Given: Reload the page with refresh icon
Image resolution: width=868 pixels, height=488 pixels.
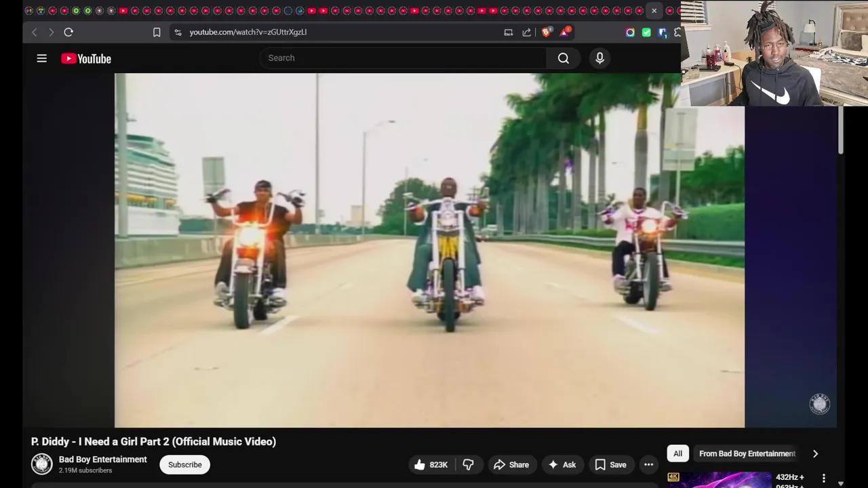Looking at the screenshot, I should (68, 32).
